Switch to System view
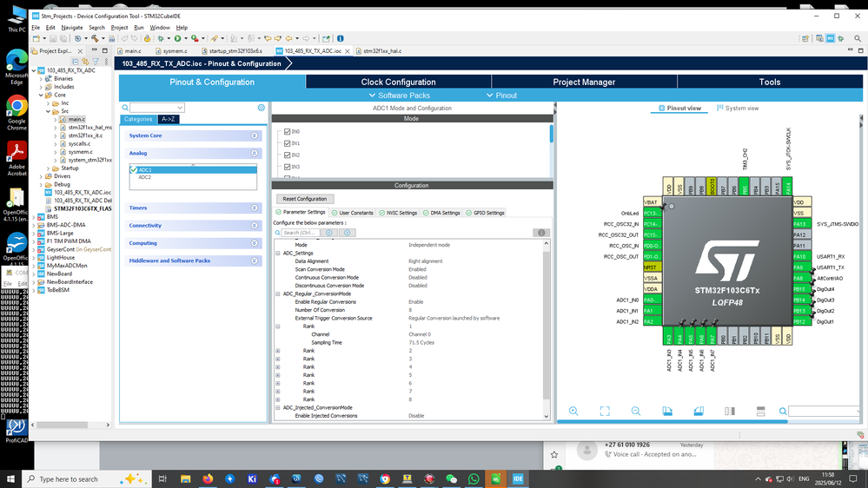Image resolution: width=868 pixels, height=488 pixels. point(738,108)
